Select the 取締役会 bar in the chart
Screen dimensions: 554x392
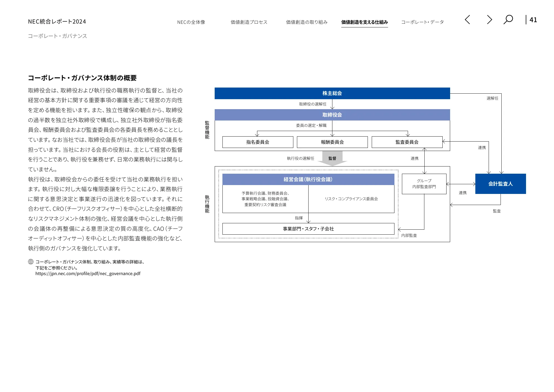pos(332,114)
